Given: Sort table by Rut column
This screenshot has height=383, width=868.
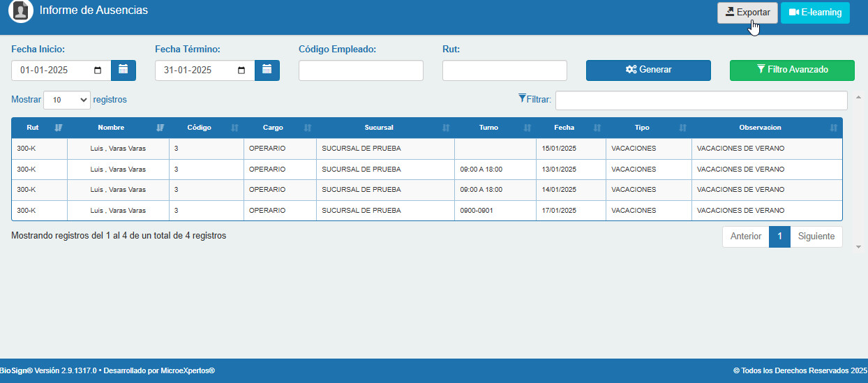Looking at the screenshot, I should coord(39,128).
